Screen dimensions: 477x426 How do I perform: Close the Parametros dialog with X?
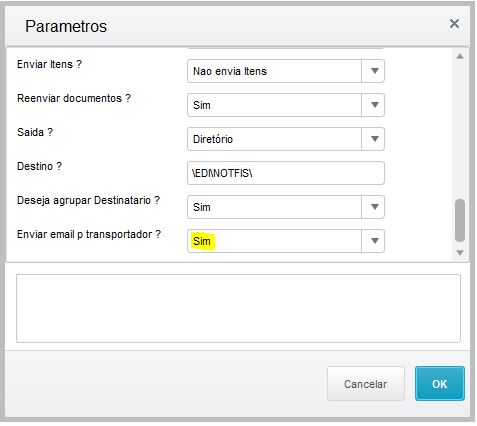454,24
